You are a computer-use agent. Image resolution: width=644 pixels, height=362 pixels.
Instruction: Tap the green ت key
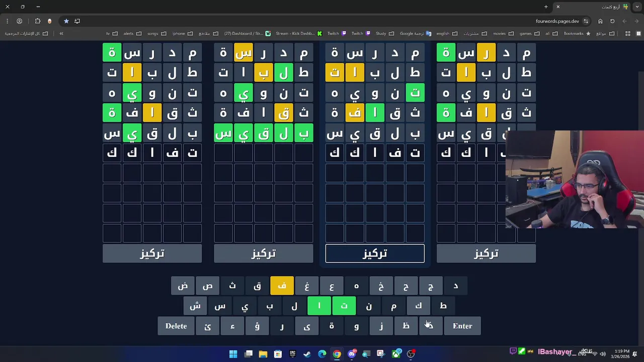tap(344, 306)
